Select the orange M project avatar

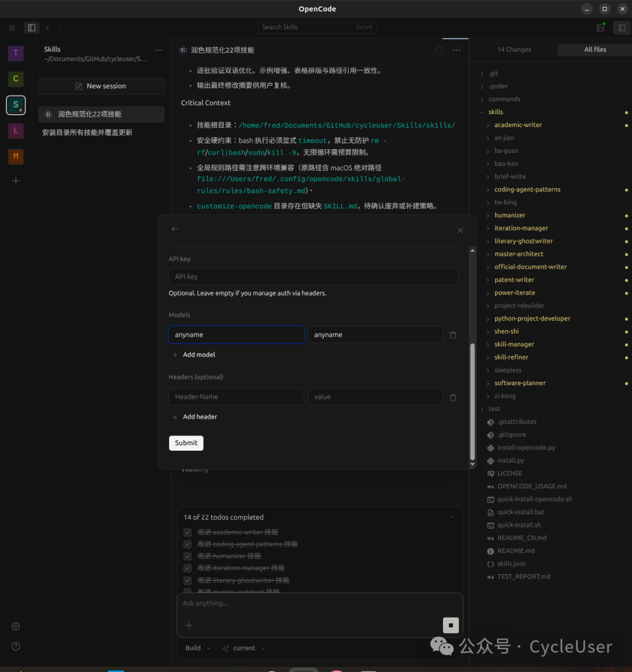pyautogui.click(x=16, y=156)
